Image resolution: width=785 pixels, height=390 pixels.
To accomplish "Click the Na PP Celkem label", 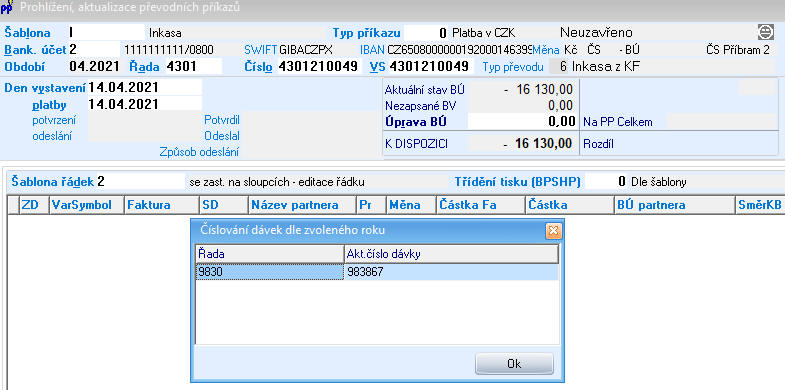I will point(617,122).
